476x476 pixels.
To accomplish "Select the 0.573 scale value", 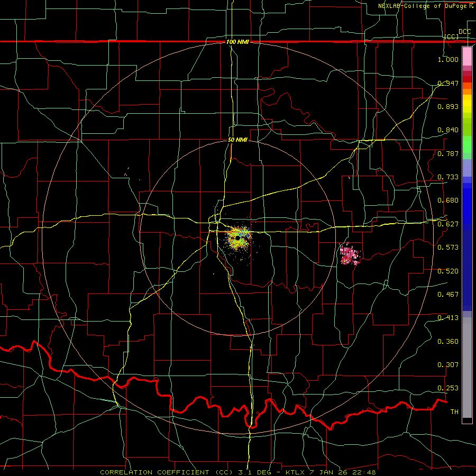I will pyautogui.click(x=448, y=248).
